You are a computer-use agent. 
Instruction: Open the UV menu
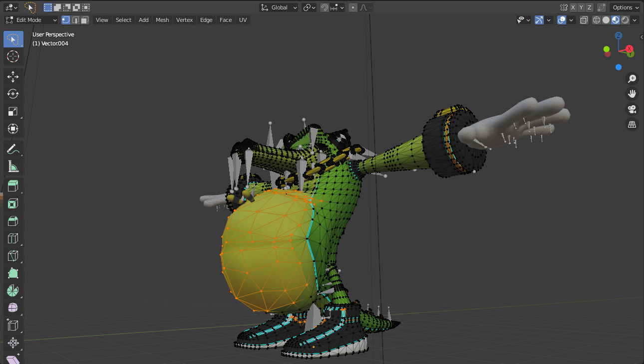[x=243, y=20]
